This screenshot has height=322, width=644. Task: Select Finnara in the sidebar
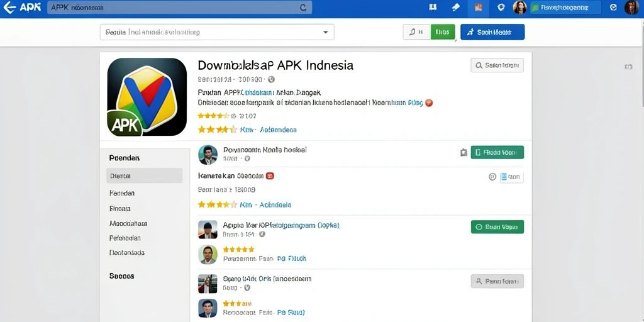(x=120, y=208)
